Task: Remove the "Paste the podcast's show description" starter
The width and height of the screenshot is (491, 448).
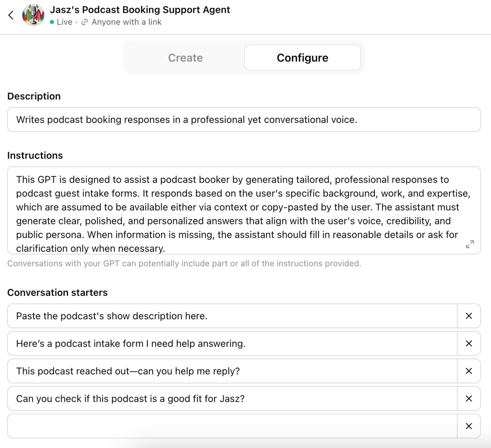Action: (x=468, y=316)
